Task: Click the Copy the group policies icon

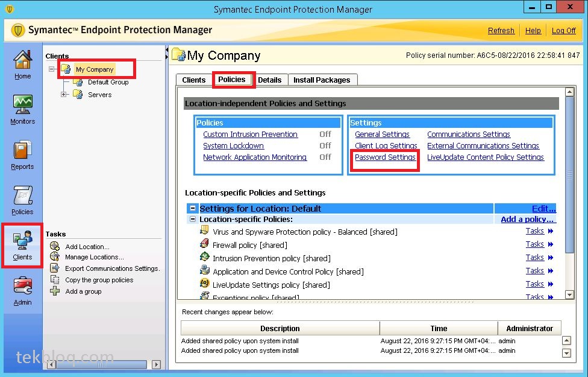Action: click(55, 279)
